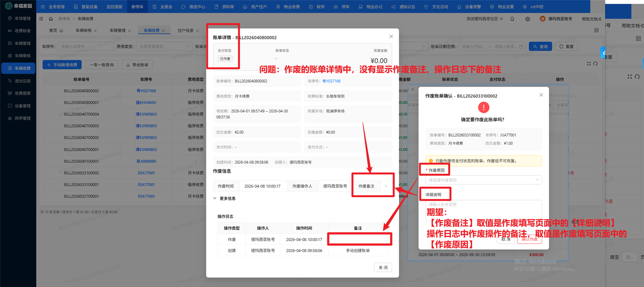Click plate 京A888880 in the table
The image size is (644, 287).
click(146, 161)
